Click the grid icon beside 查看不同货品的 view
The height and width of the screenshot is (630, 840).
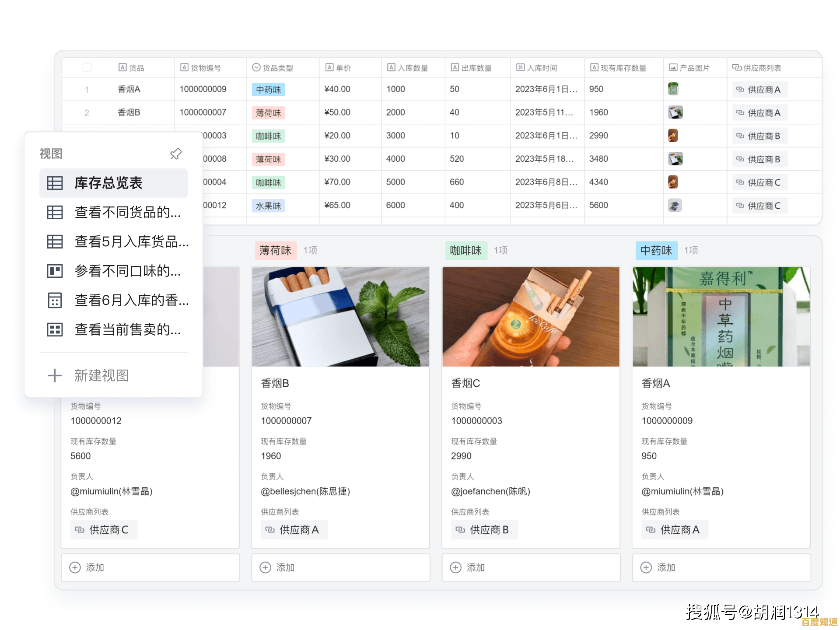55,212
